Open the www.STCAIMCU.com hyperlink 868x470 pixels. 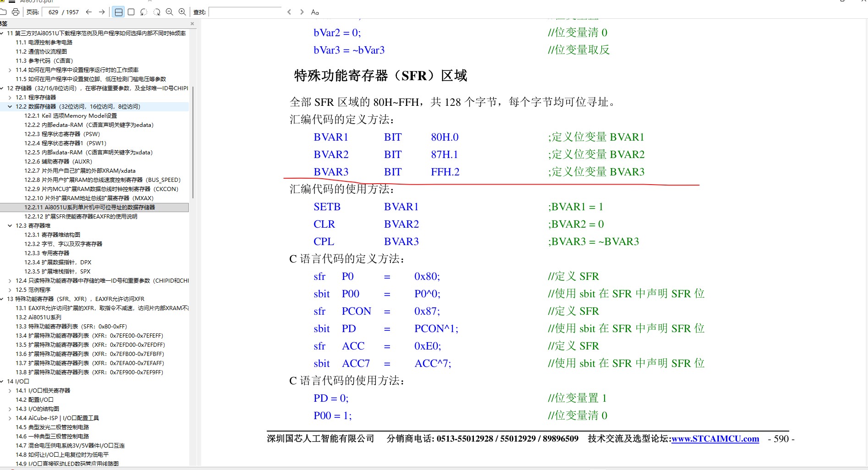[715, 438]
